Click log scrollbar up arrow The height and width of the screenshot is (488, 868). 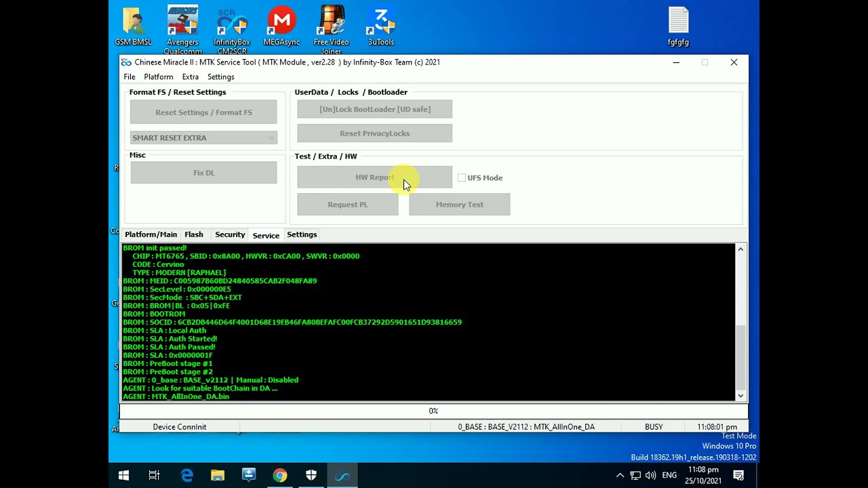click(741, 250)
